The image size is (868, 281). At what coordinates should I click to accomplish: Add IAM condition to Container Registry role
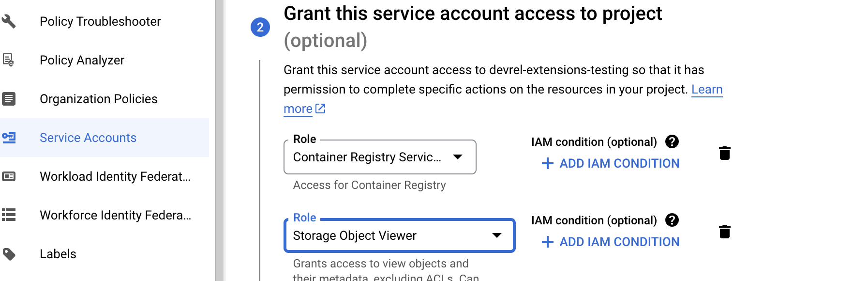click(611, 163)
